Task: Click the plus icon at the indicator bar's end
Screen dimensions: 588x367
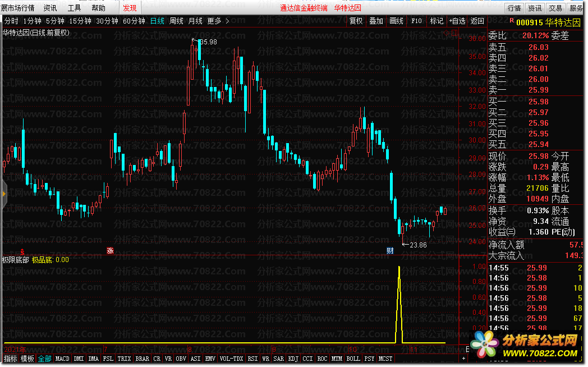Action: coord(464,359)
